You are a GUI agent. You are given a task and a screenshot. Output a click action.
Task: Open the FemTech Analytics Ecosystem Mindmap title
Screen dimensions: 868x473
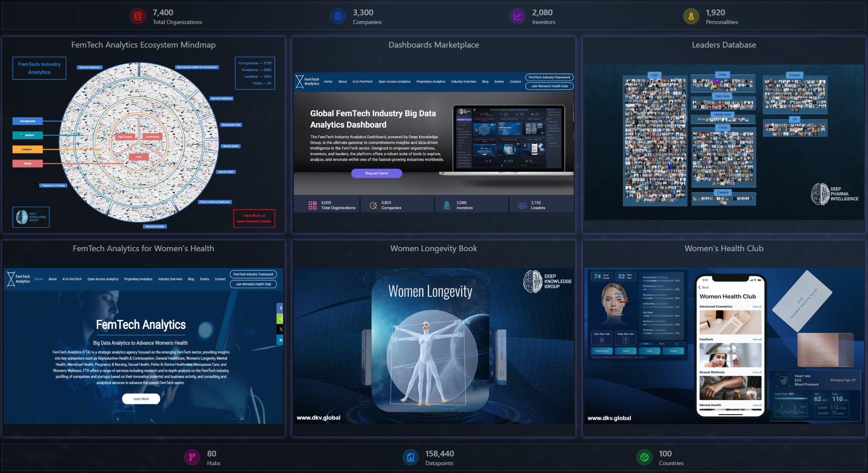click(x=143, y=45)
